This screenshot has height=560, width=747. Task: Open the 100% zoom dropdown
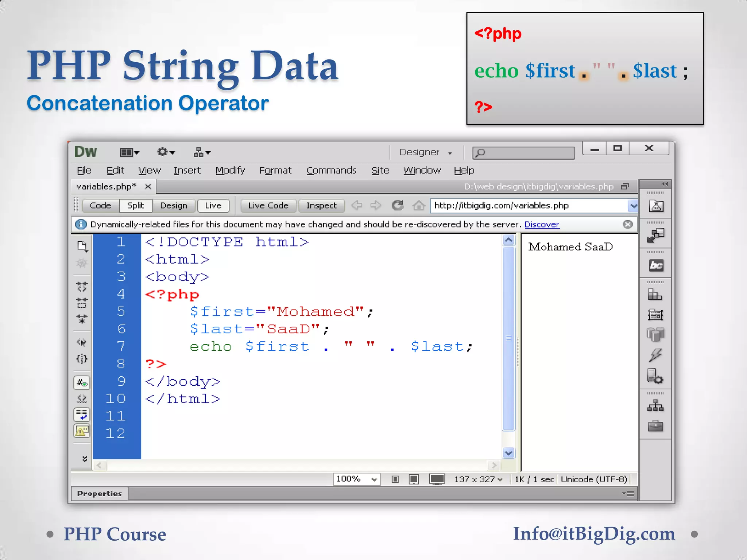pyautogui.click(x=356, y=479)
